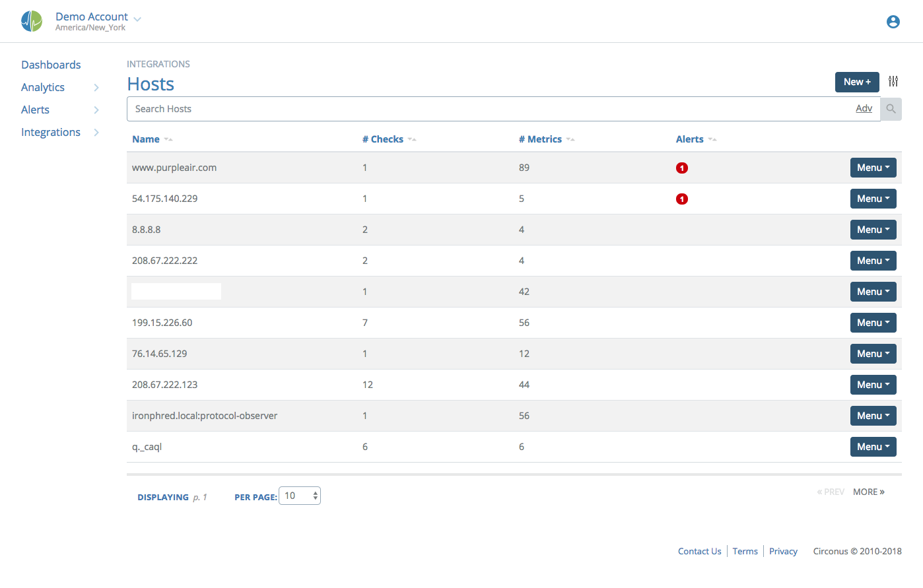Open the Menu dropdown for q._caql
923x588 pixels.
click(873, 446)
